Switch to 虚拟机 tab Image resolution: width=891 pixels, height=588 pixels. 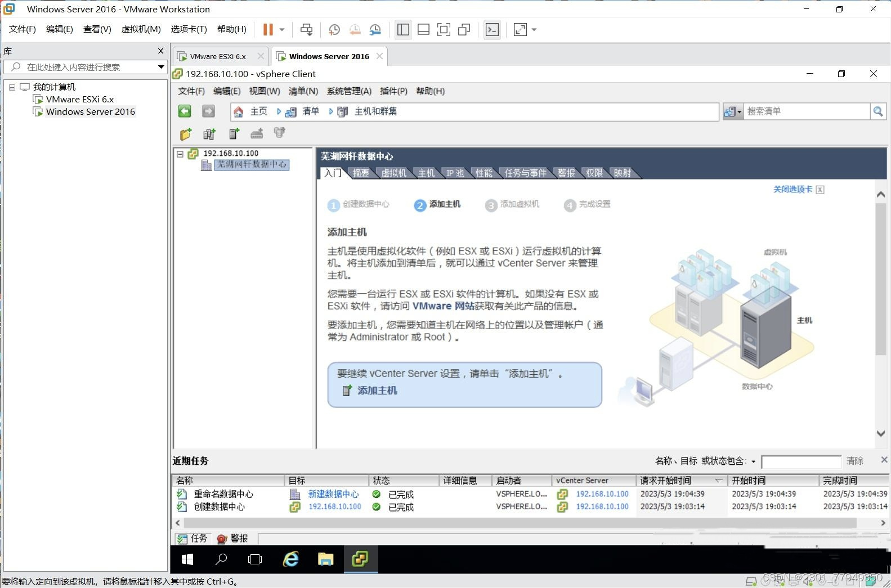pos(393,173)
